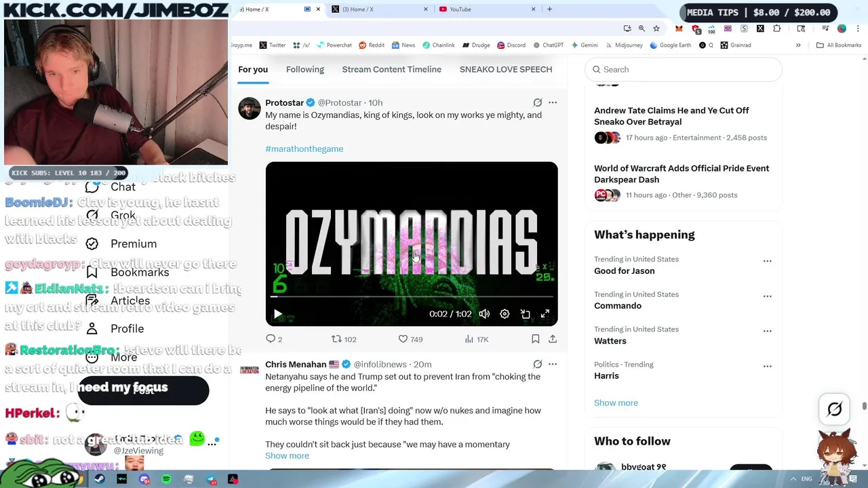Open trending topic Commando
Screen dimensions: 868x488
(x=618, y=306)
